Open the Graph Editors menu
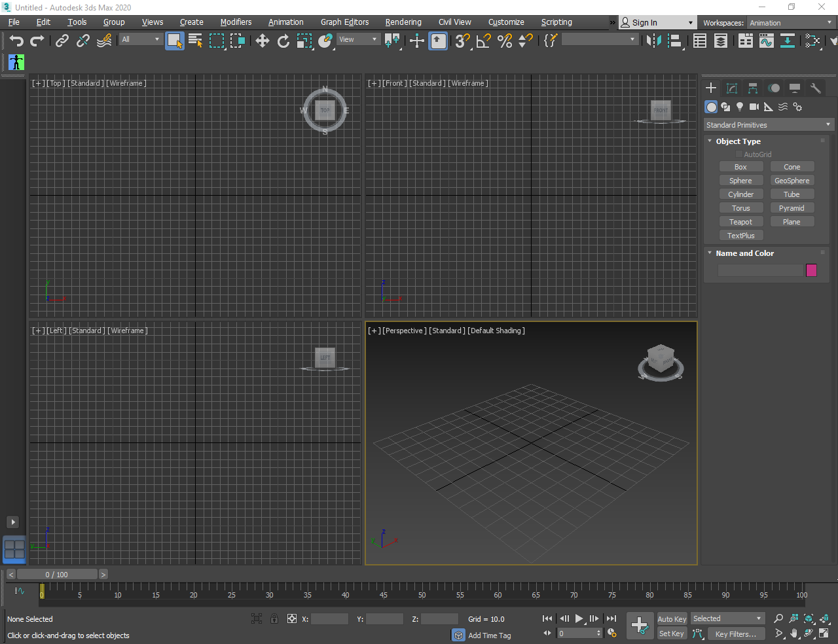Image resolution: width=838 pixels, height=644 pixels. point(345,22)
